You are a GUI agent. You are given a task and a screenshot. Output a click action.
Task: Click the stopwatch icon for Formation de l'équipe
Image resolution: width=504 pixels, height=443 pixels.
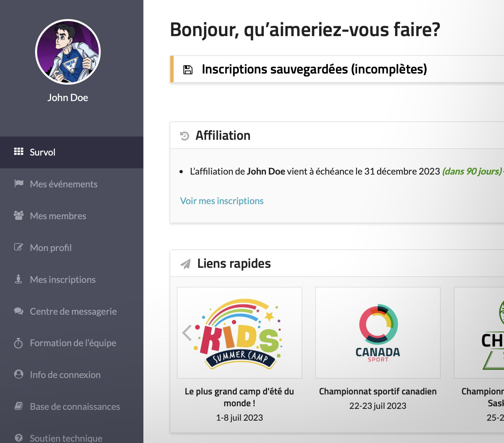tap(19, 343)
